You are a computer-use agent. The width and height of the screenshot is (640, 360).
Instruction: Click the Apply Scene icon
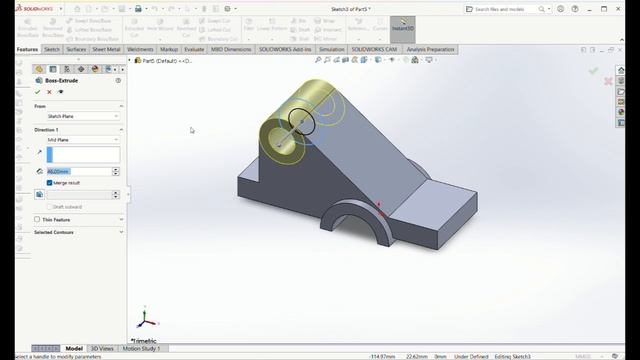(415, 60)
